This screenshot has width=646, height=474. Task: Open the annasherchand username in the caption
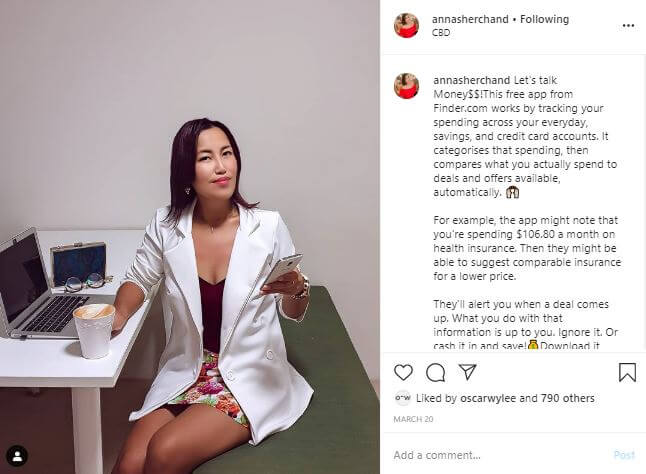tap(472, 80)
